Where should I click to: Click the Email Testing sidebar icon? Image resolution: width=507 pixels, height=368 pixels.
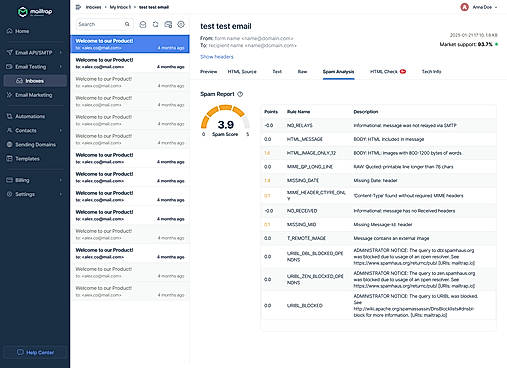9,67
